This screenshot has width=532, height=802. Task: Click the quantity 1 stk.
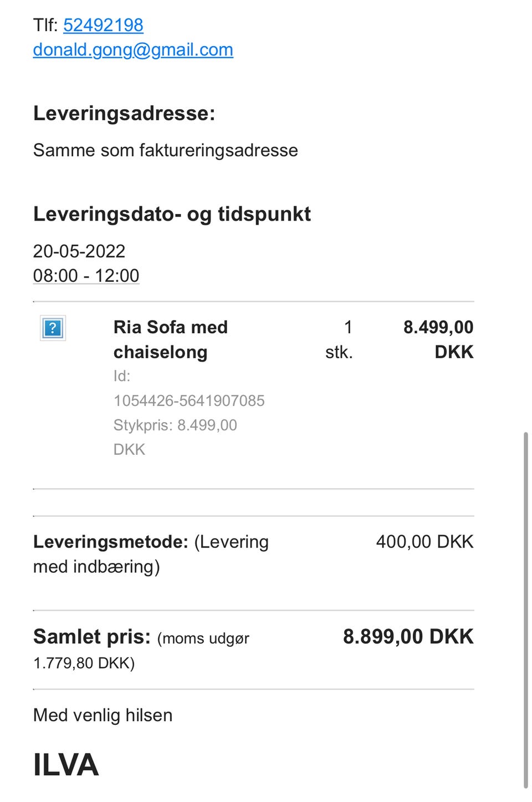click(339, 339)
